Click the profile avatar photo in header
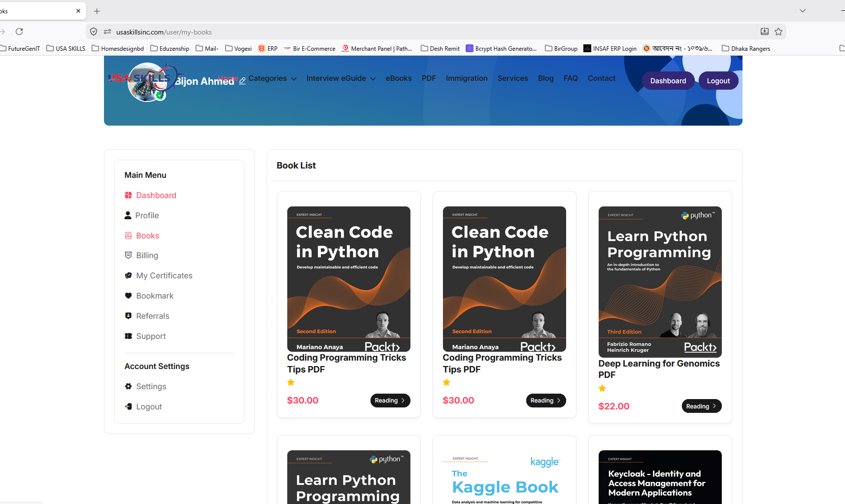The image size is (845, 504). tap(147, 83)
